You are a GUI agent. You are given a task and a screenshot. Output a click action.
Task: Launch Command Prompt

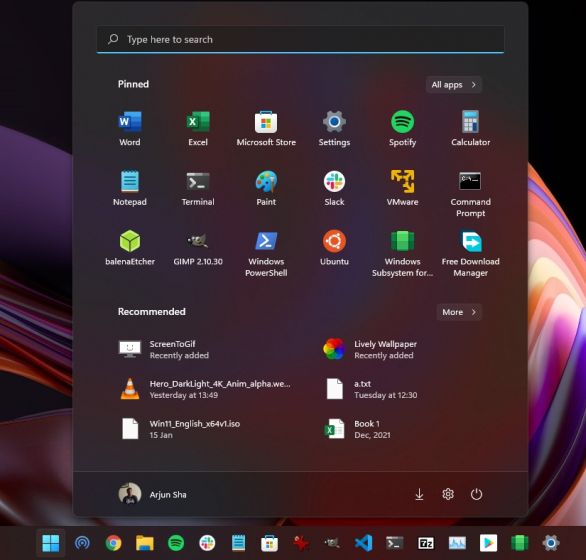click(471, 194)
